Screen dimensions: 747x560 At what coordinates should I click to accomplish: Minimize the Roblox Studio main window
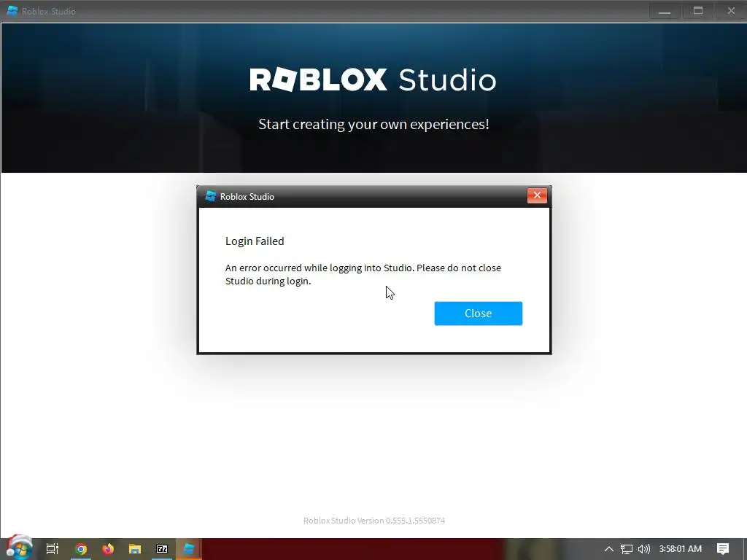[665, 11]
